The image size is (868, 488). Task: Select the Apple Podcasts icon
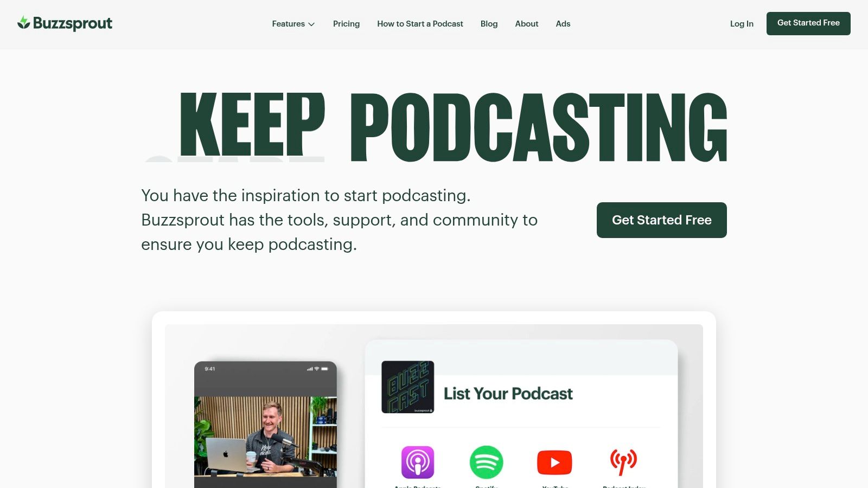[x=418, y=462]
